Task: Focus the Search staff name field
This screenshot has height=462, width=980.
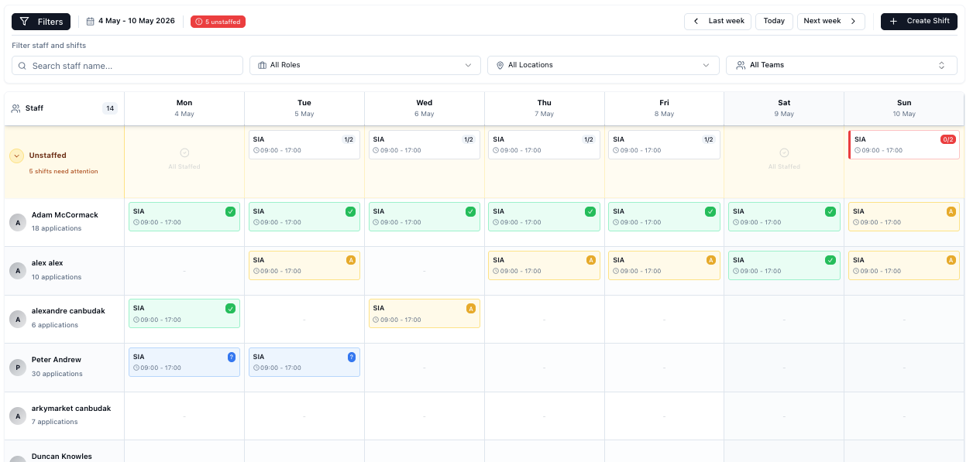Action: click(x=127, y=66)
